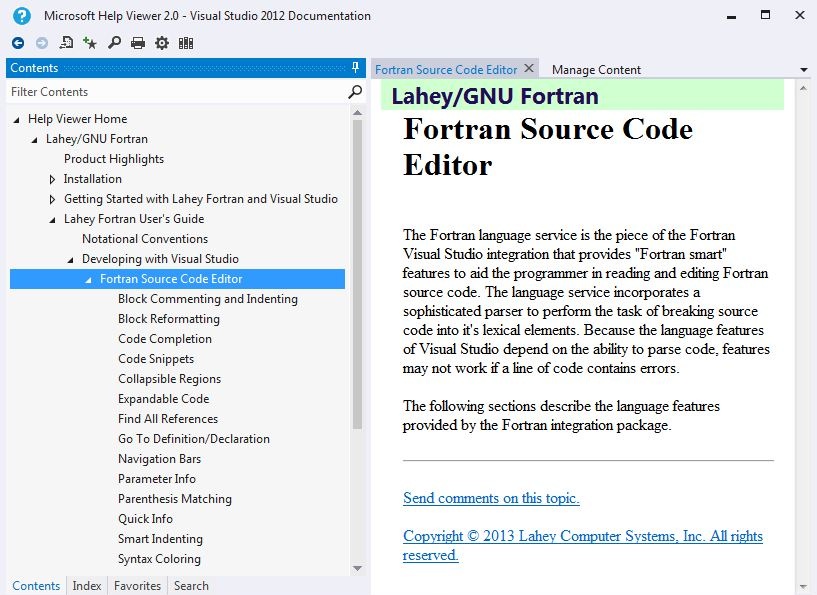Open the Smart Indenting topic

[x=160, y=539]
